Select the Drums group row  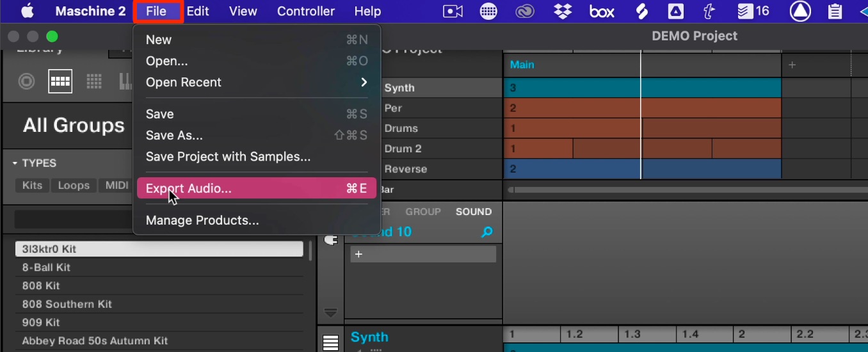442,128
